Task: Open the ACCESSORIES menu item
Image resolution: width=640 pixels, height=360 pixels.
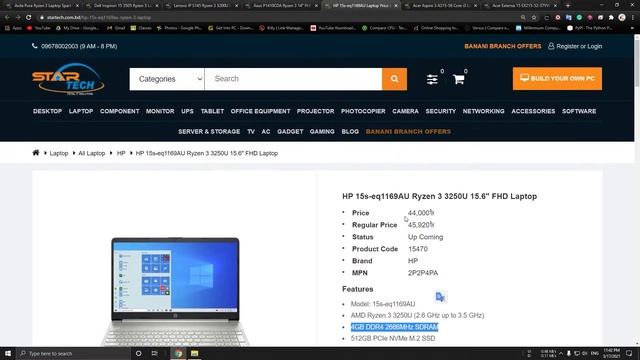Action: pos(533,111)
